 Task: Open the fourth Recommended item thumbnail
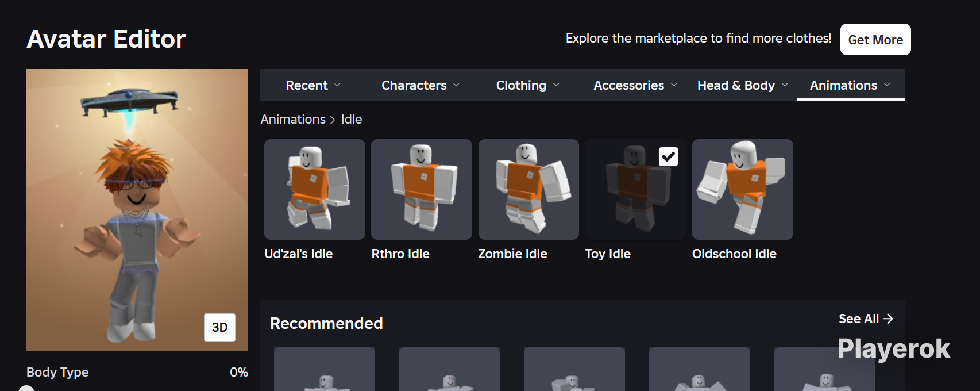click(700, 369)
